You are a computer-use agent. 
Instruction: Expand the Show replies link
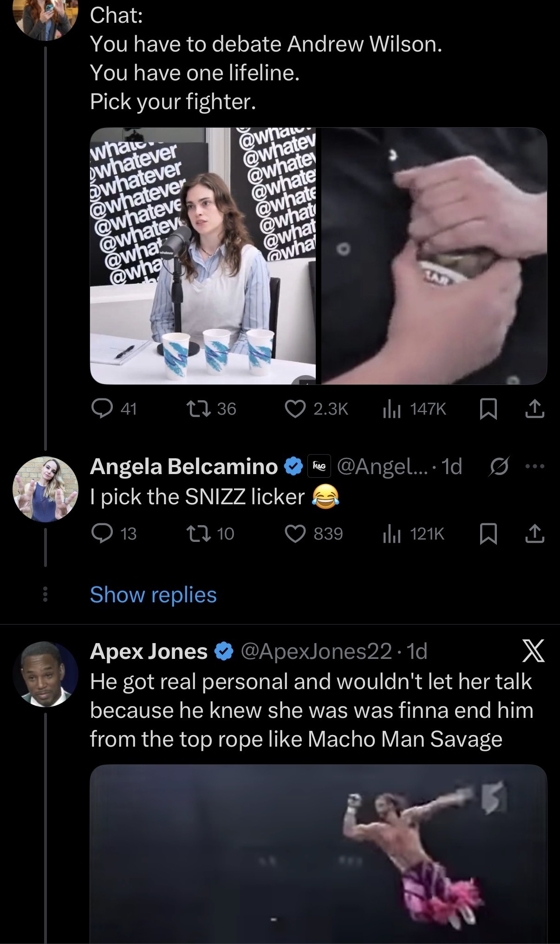click(x=153, y=595)
